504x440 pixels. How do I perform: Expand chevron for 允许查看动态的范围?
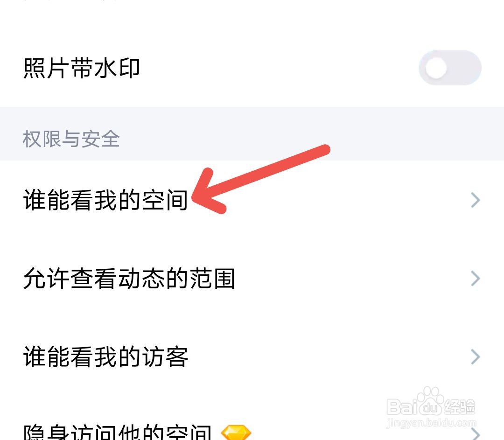click(476, 279)
